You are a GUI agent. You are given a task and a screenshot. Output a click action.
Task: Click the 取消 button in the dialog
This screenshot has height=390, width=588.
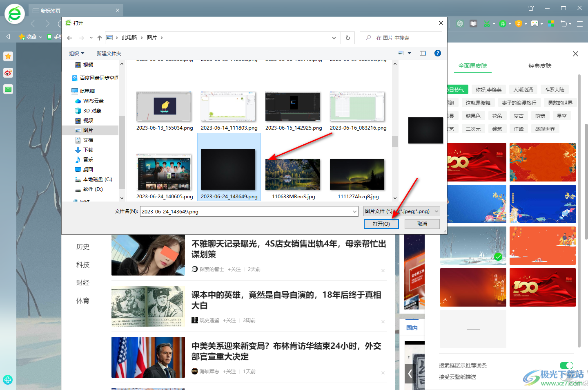click(x=422, y=224)
